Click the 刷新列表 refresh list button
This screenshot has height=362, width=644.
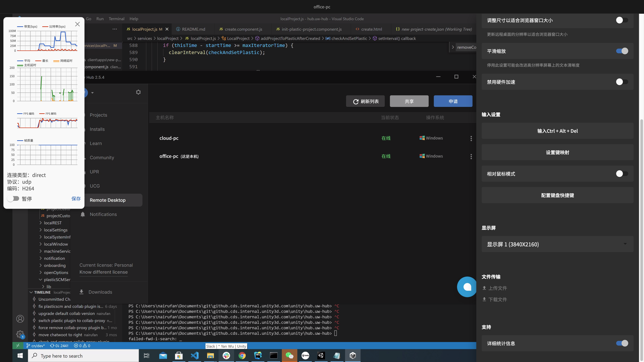click(365, 101)
